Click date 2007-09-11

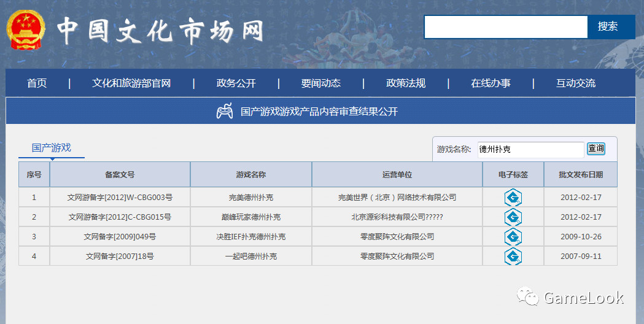(581, 256)
